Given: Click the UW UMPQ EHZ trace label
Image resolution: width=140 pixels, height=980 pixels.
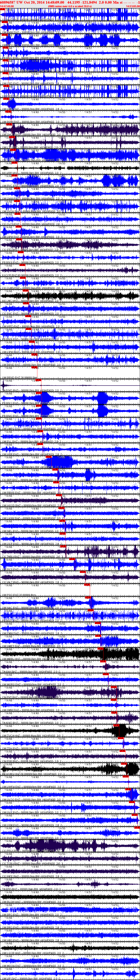Looking at the screenshot, I should pyautogui.click(x=33, y=429).
